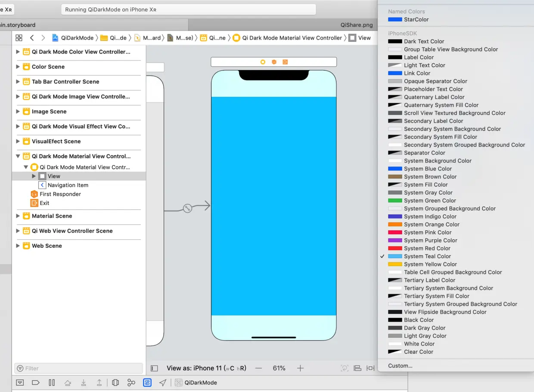Click View as: iPhone 11 device button

(206, 368)
